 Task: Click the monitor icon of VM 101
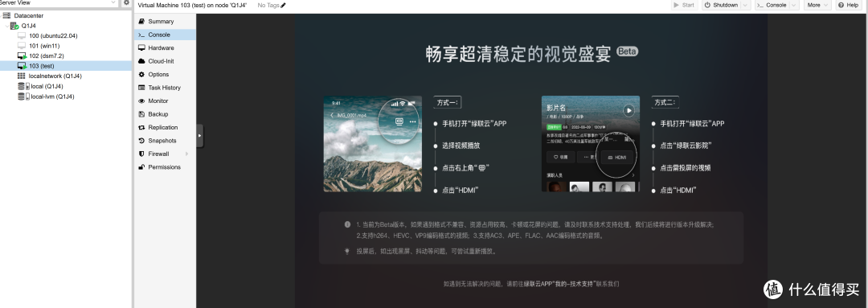pos(22,46)
